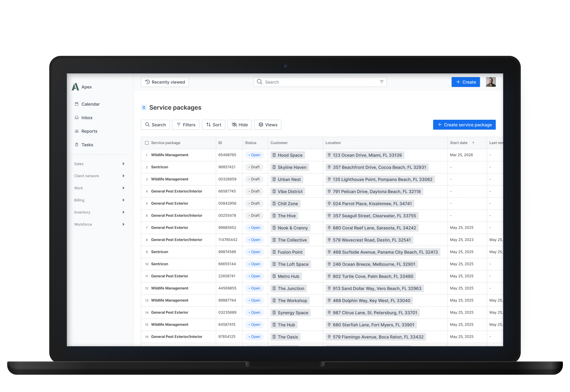
Task: Click Chill Zone building icon
Action: click(274, 203)
